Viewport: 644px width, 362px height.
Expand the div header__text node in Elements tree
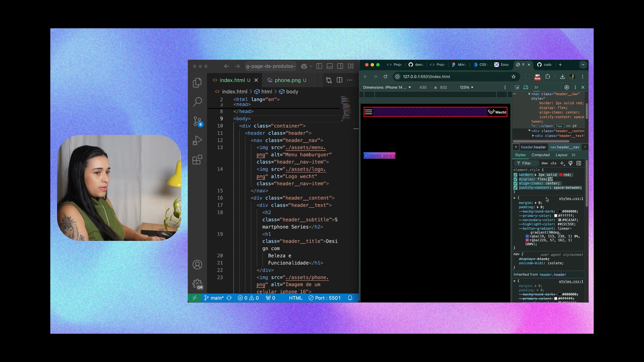pos(533,136)
